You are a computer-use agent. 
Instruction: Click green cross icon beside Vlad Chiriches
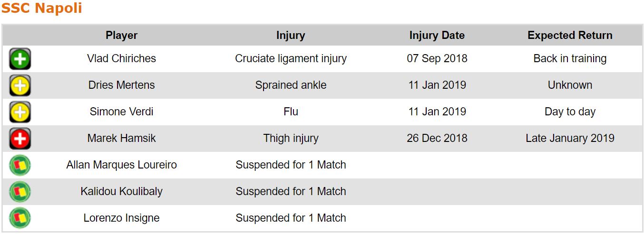tap(20, 59)
